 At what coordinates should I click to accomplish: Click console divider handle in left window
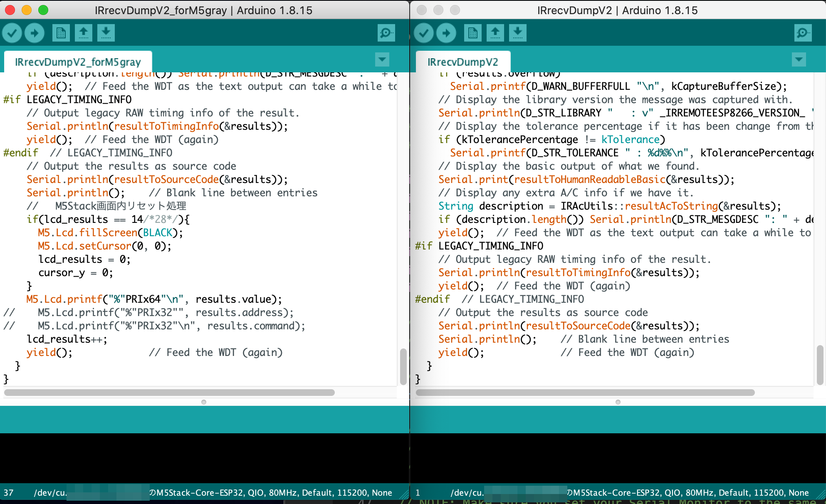coord(204,402)
